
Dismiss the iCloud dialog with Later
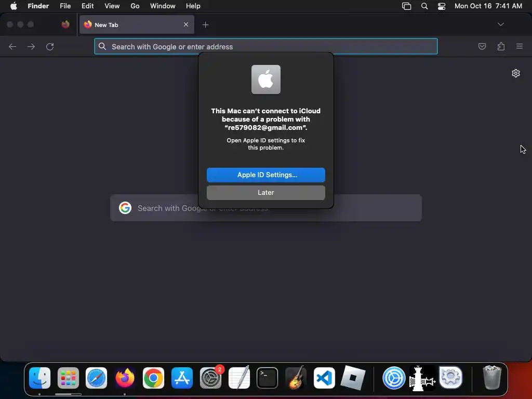tap(265, 192)
